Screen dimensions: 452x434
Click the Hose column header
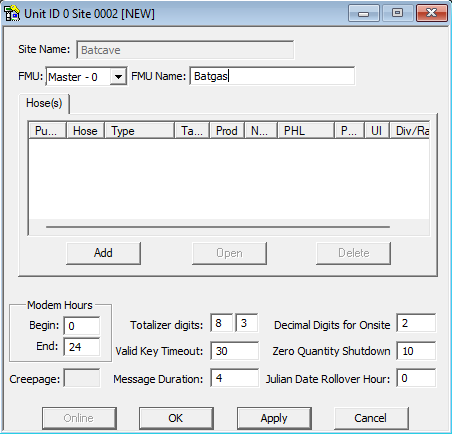[86, 131]
